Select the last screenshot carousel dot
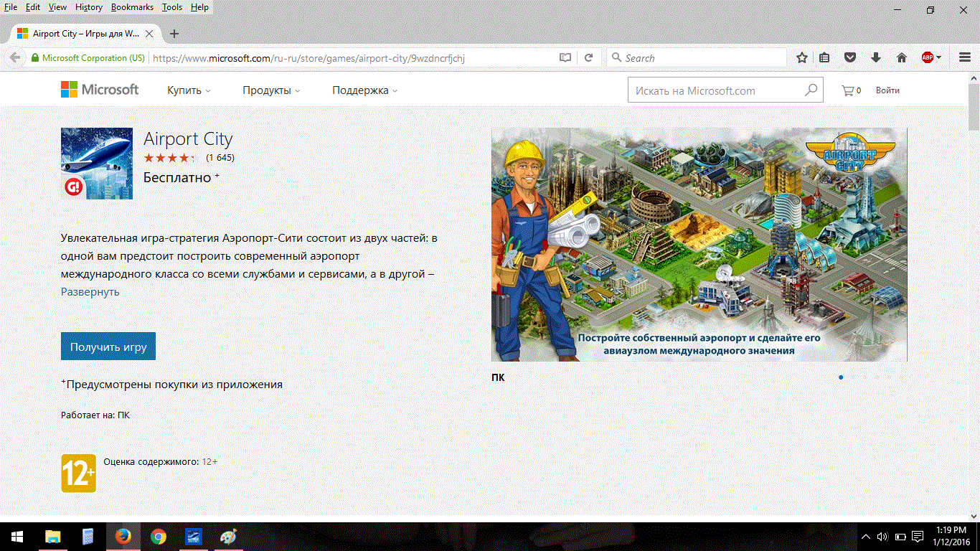Screen dimensions: 980x551 pyautogui.click(x=902, y=377)
